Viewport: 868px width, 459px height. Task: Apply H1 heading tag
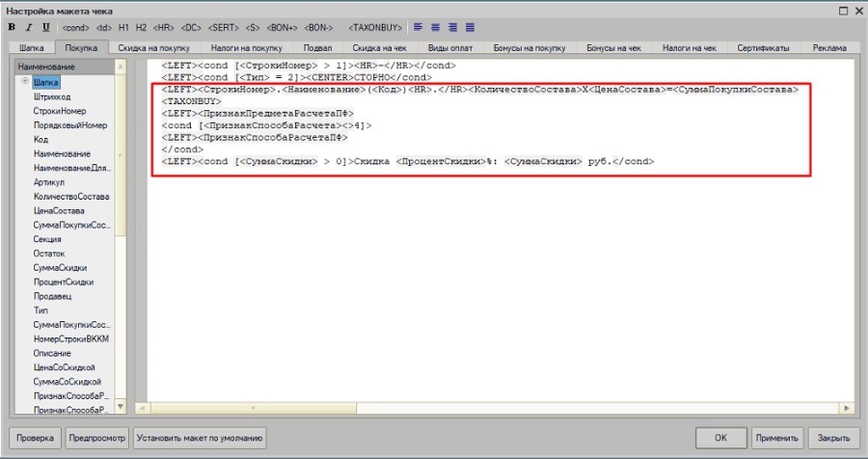(123, 27)
